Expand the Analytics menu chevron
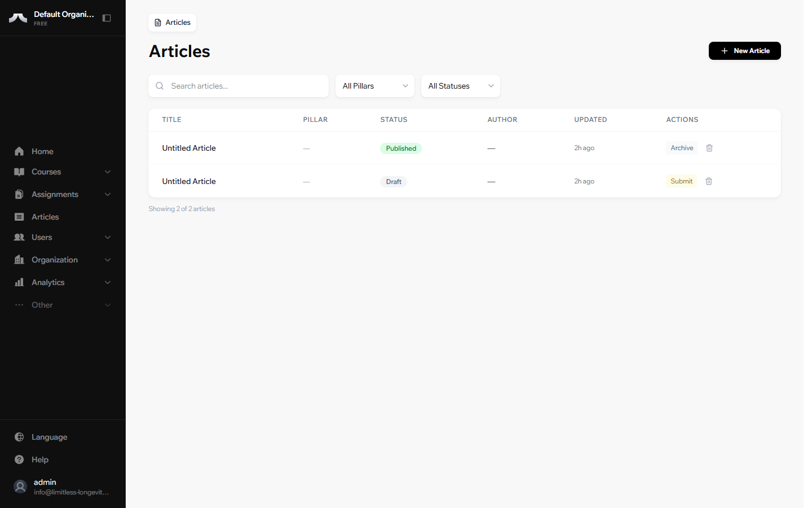This screenshot has height=508, width=812. pos(108,282)
